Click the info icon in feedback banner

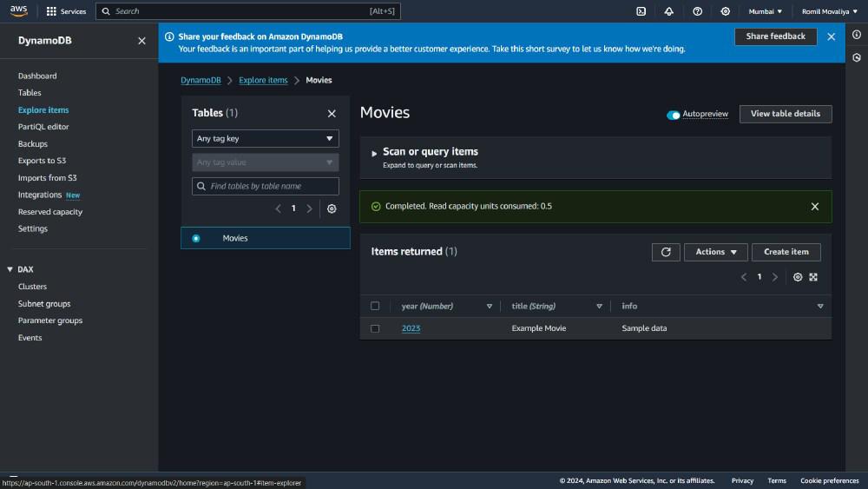click(x=169, y=36)
